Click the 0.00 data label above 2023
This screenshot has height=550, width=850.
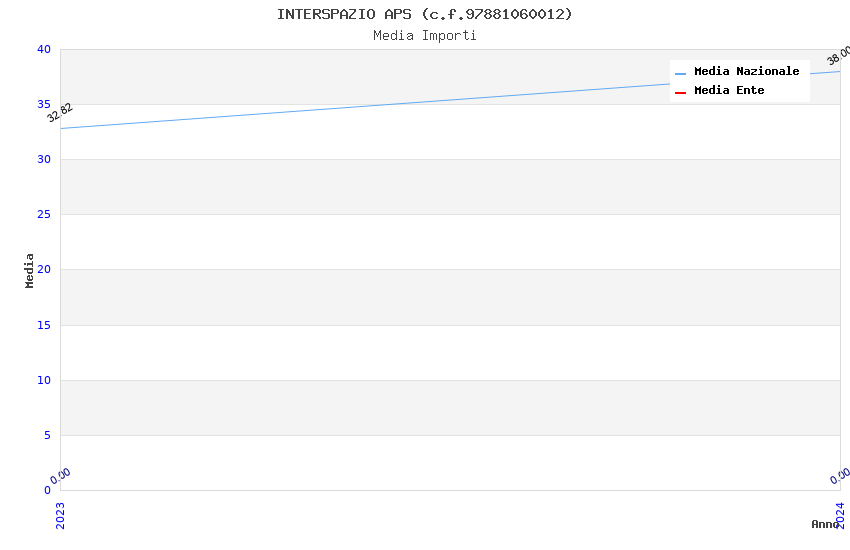click(61, 476)
